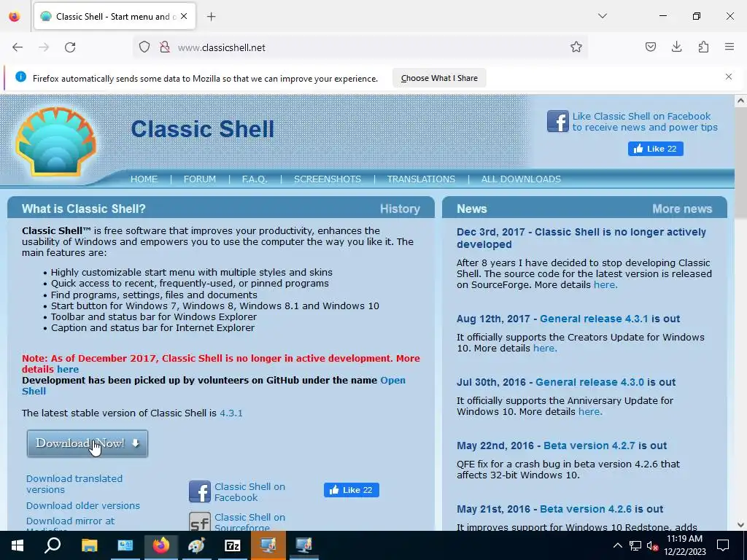Focus the address bar showing www.classicshell.net
This screenshot has height=560, width=747.
[360, 47]
